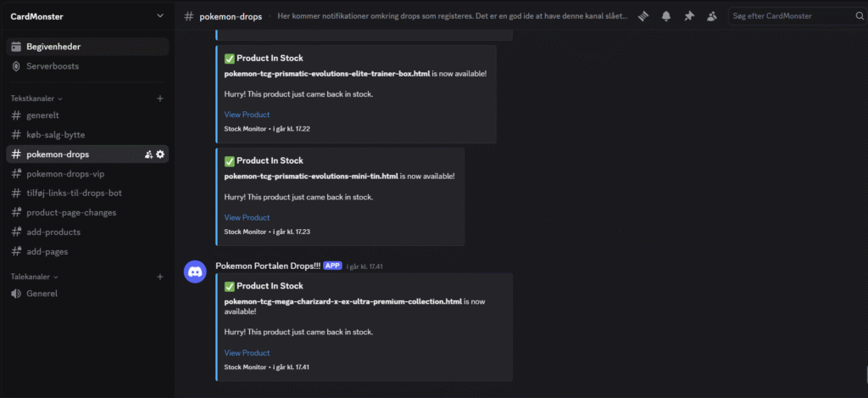Image resolution: width=868 pixels, height=398 pixels.
Task: Click the plus icon beside Tekstkanaler
Action: click(160, 98)
